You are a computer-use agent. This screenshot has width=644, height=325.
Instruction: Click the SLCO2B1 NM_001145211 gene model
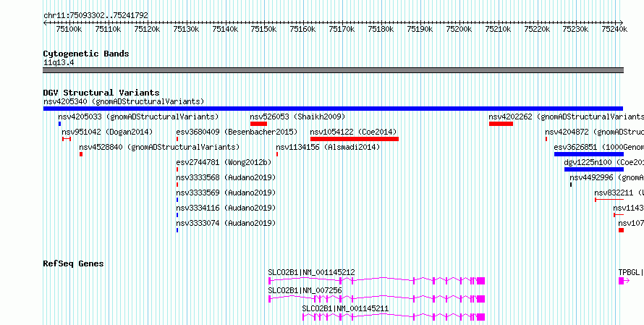394,317
